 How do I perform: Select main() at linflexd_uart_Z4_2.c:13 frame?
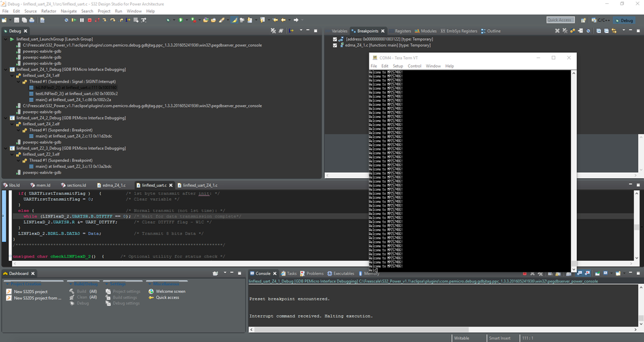click(x=70, y=136)
